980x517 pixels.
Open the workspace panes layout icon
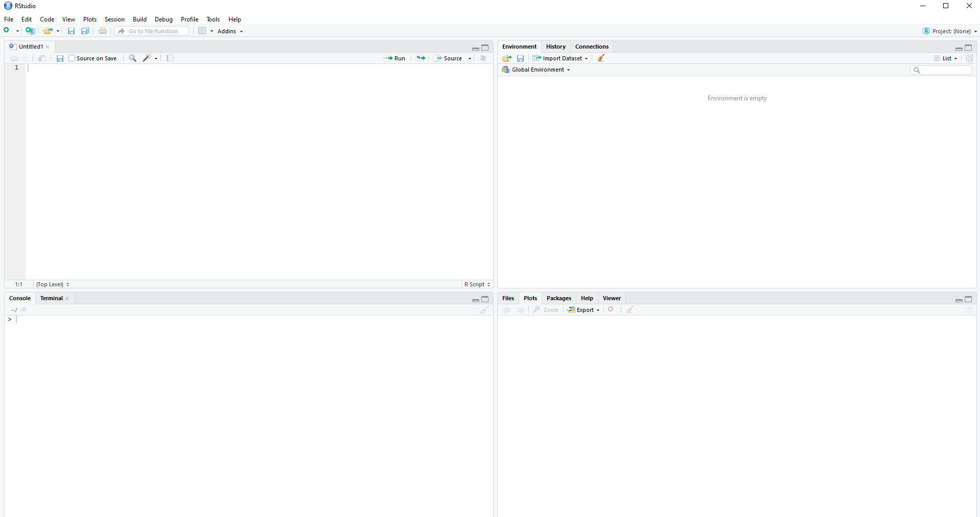click(202, 31)
